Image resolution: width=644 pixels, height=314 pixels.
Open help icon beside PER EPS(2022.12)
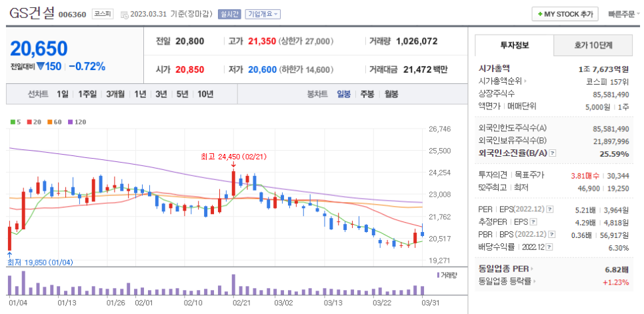(550, 210)
